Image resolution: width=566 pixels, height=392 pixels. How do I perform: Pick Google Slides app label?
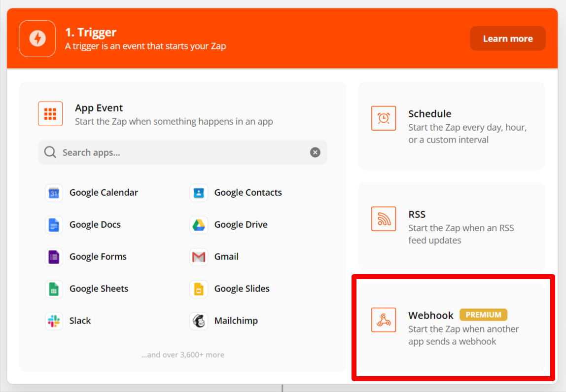pyautogui.click(x=242, y=289)
